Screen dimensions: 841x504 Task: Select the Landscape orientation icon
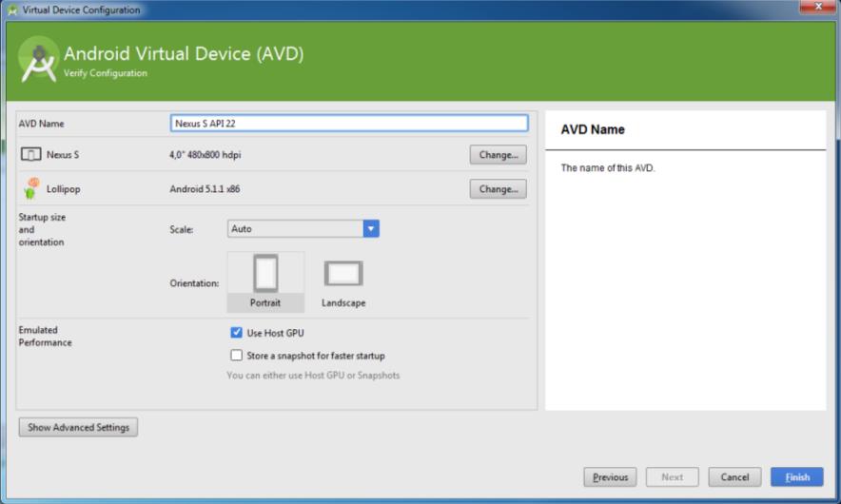pos(343,275)
